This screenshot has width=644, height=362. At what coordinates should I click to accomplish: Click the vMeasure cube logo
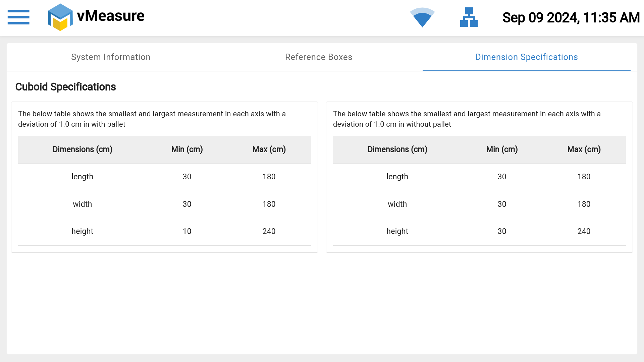60,17
